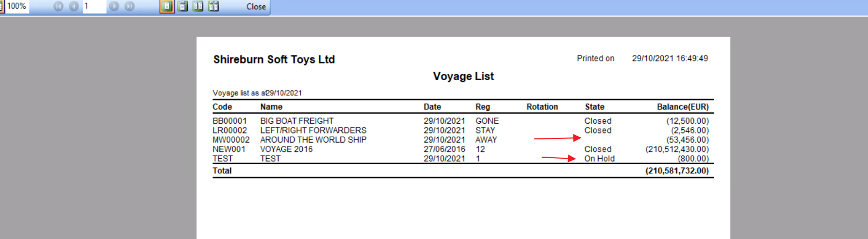Switch to two-page side-by-side view
Screen dimensions: 868x239
click(198, 6)
